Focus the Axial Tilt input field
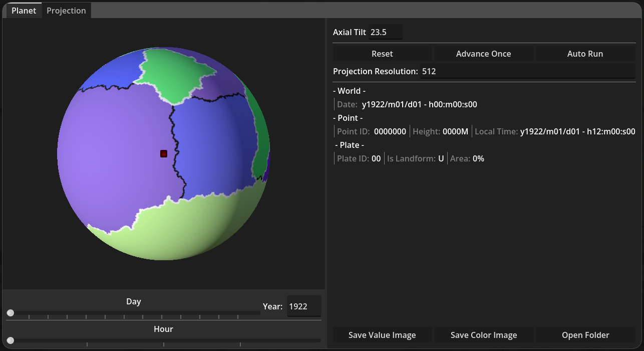The image size is (644, 351). tap(385, 32)
